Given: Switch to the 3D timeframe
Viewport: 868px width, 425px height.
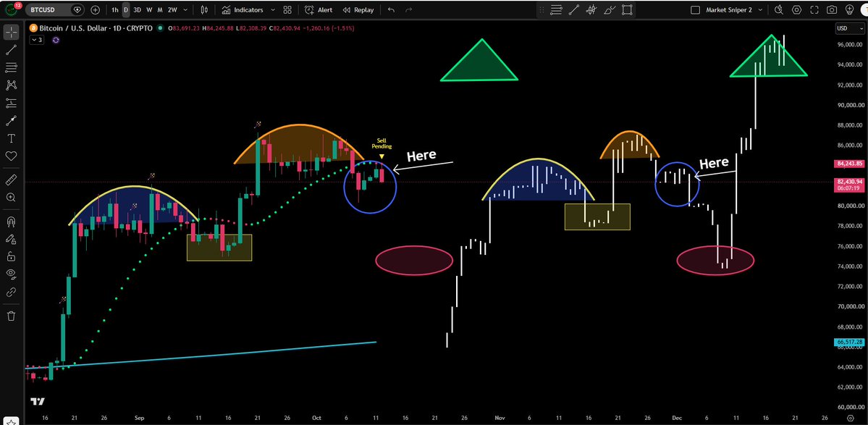Looking at the screenshot, I should click(x=138, y=10).
